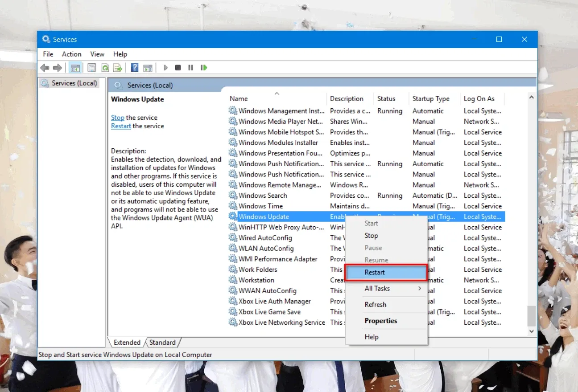This screenshot has height=392, width=578.
Task: Open the Properties toolbar icon
Action: pyautogui.click(x=92, y=68)
